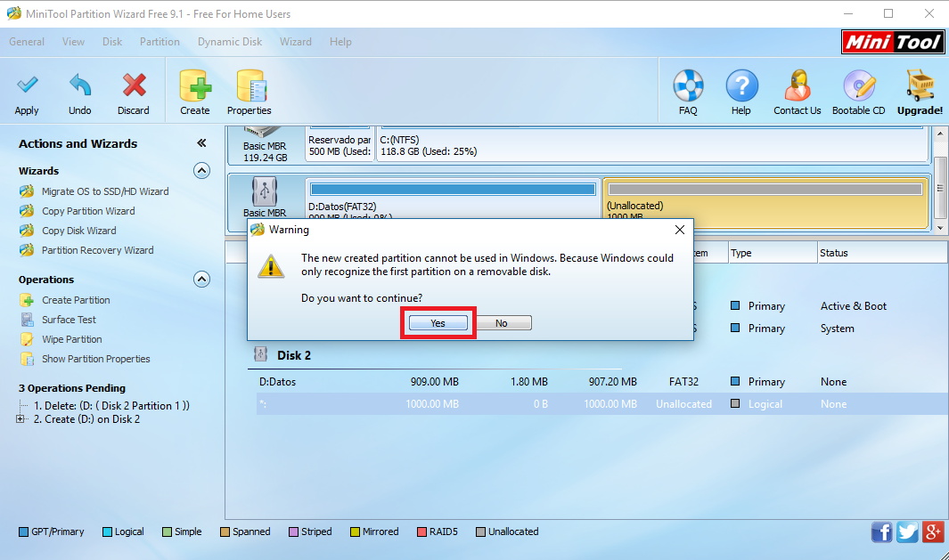Screen dimensions: 949x560
Task: Open the Wizard menu
Action: coord(295,42)
